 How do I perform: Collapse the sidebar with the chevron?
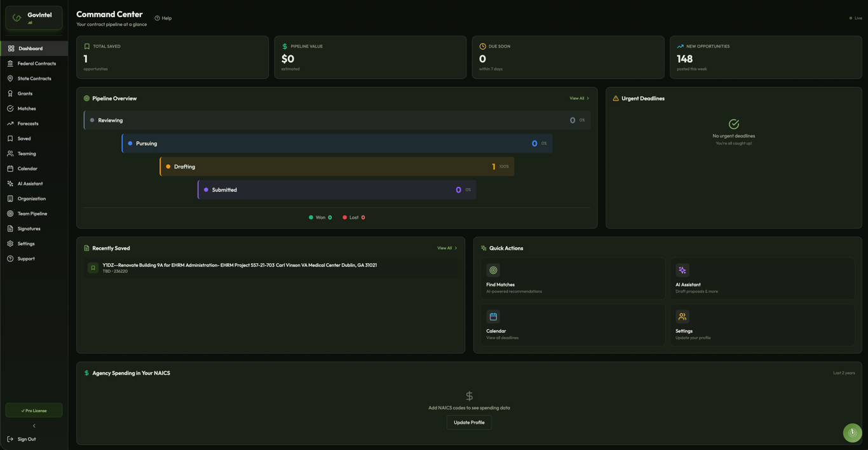(x=34, y=425)
